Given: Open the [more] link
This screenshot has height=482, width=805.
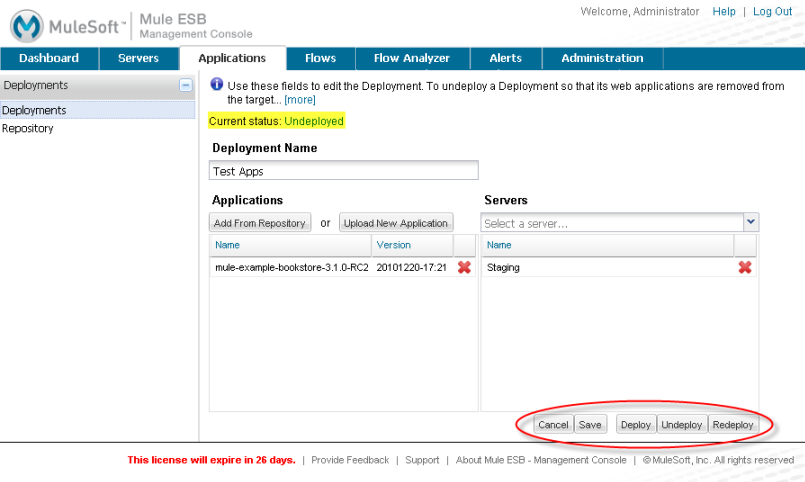Looking at the screenshot, I should (x=300, y=100).
